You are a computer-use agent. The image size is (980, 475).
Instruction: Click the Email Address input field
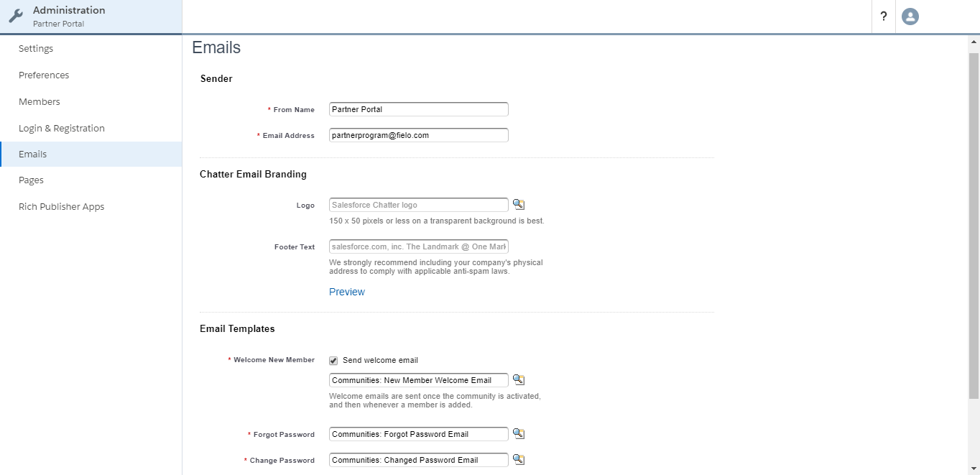point(419,135)
